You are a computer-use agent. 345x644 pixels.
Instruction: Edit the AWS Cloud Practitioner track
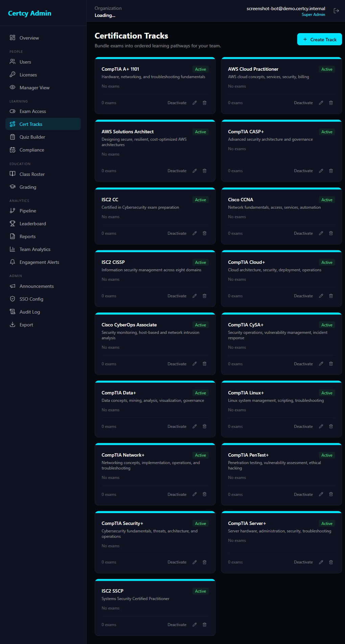tap(321, 103)
